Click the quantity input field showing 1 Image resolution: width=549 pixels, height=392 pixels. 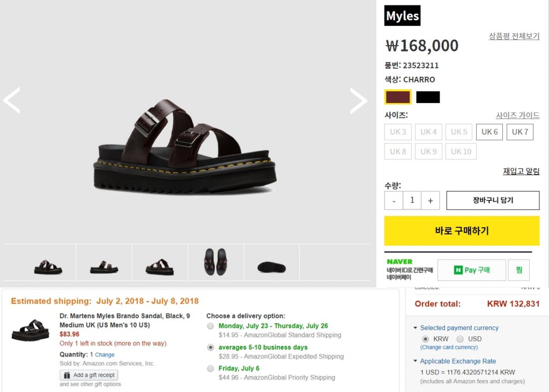[x=412, y=201]
